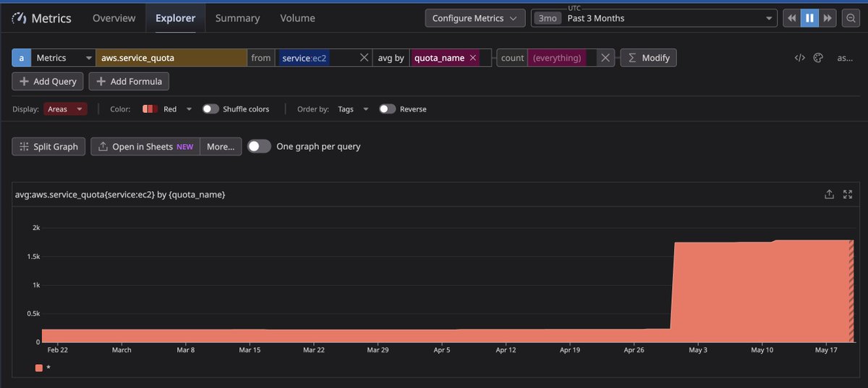The width and height of the screenshot is (868, 388).
Task: Pause live graph updates
Action: 810,18
